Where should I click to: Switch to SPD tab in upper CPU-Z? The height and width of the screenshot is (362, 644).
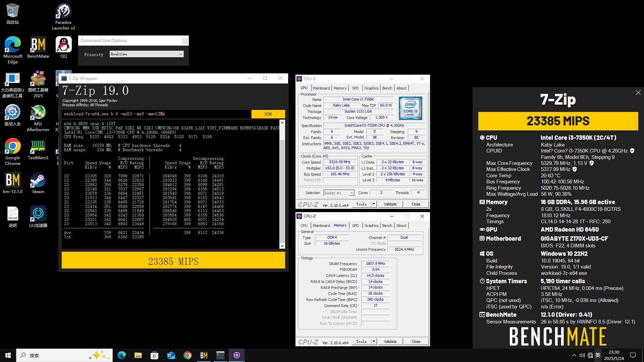click(356, 88)
